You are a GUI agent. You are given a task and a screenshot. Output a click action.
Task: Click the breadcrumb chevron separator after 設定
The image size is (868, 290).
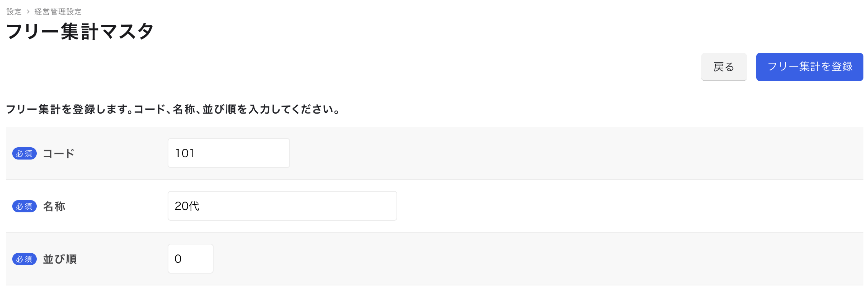(x=28, y=12)
